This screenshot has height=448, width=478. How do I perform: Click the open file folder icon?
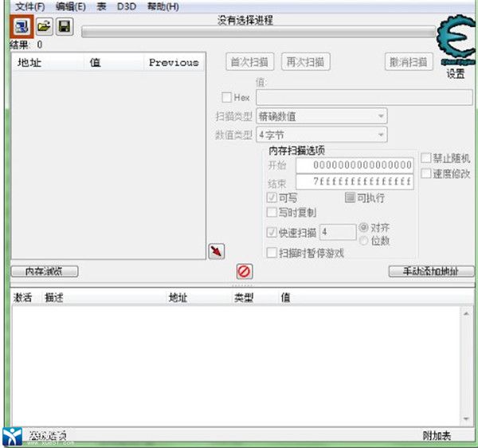[44, 26]
